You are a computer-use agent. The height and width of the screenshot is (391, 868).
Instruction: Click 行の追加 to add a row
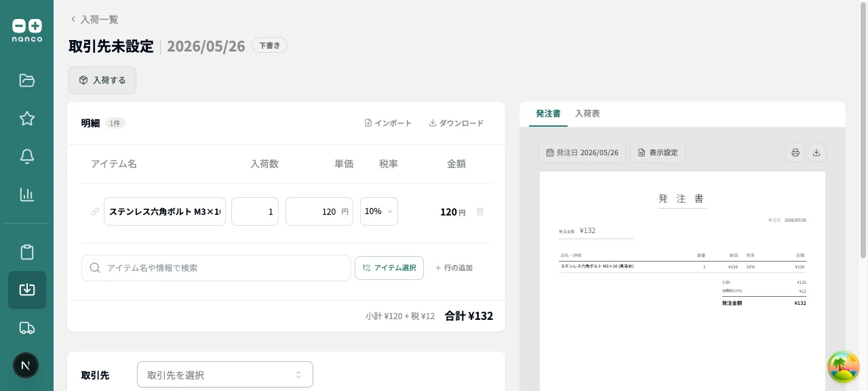(454, 268)
